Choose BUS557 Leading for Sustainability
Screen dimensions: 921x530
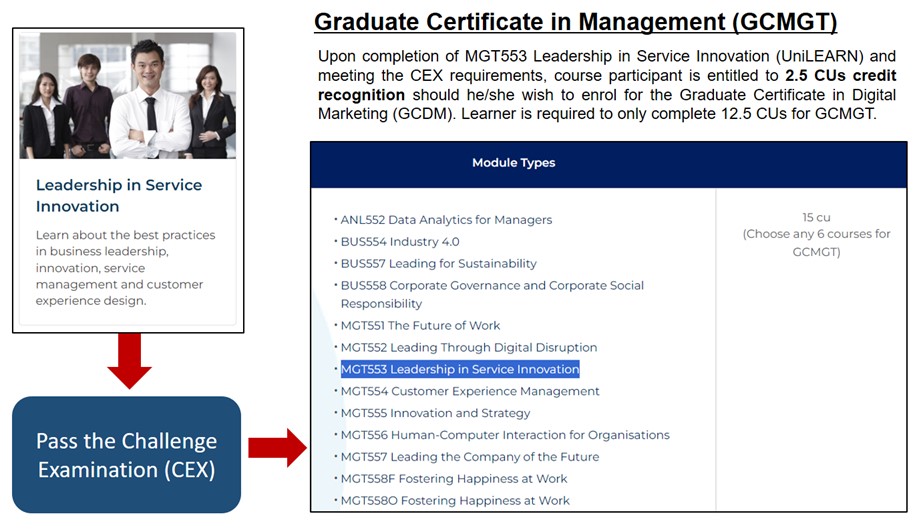pos(438,264)
